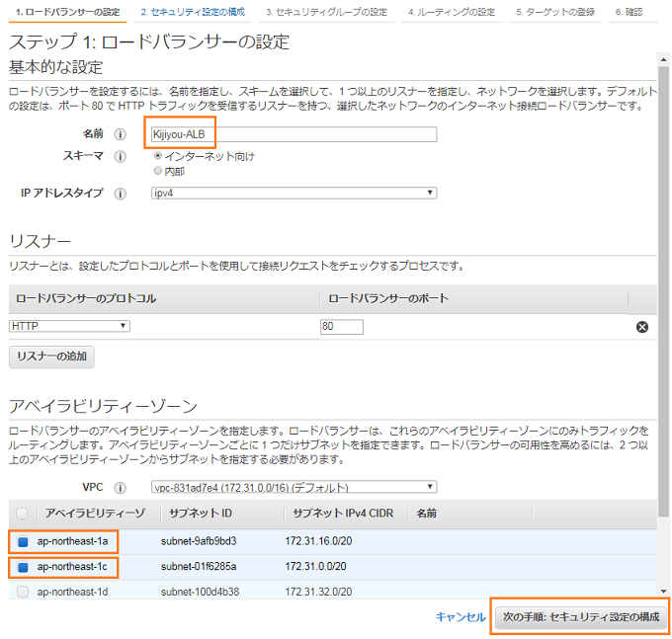Select the インターネット向け scheme radio button

pyautogui.click(x=158, y=156)
